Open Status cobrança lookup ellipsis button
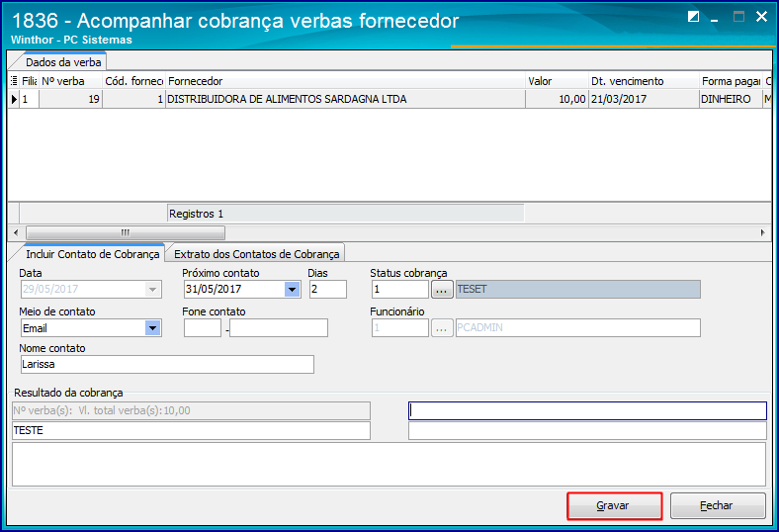The image size is (779, 532). click(x=442, y=289)
